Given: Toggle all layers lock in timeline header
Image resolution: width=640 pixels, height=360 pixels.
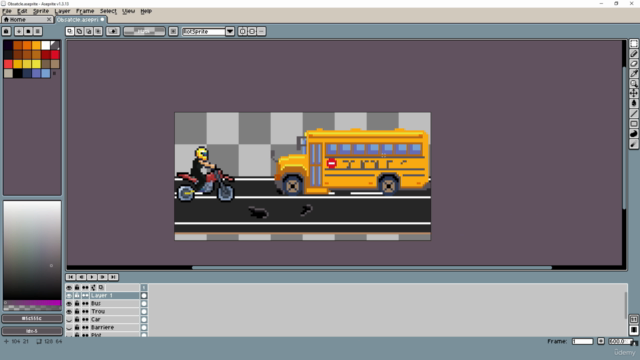Looking at the screenshot, I should (77, 287).
